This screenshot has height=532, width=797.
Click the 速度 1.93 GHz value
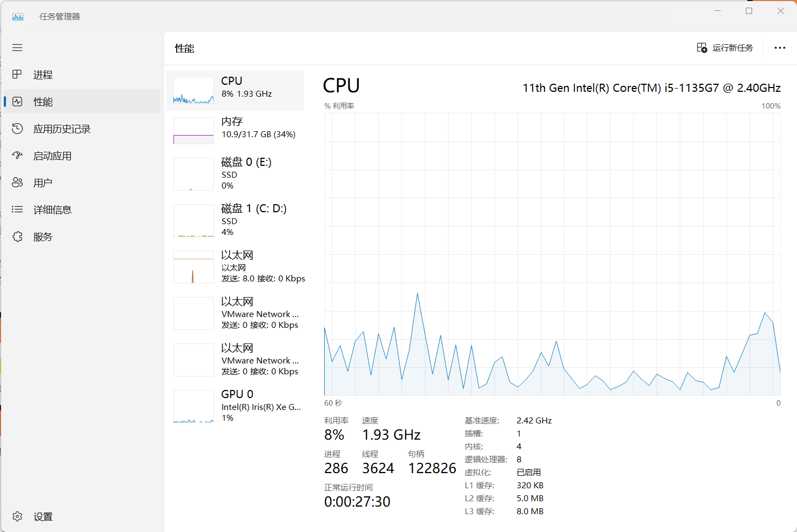pyautogui.click(x=391, y=435)
